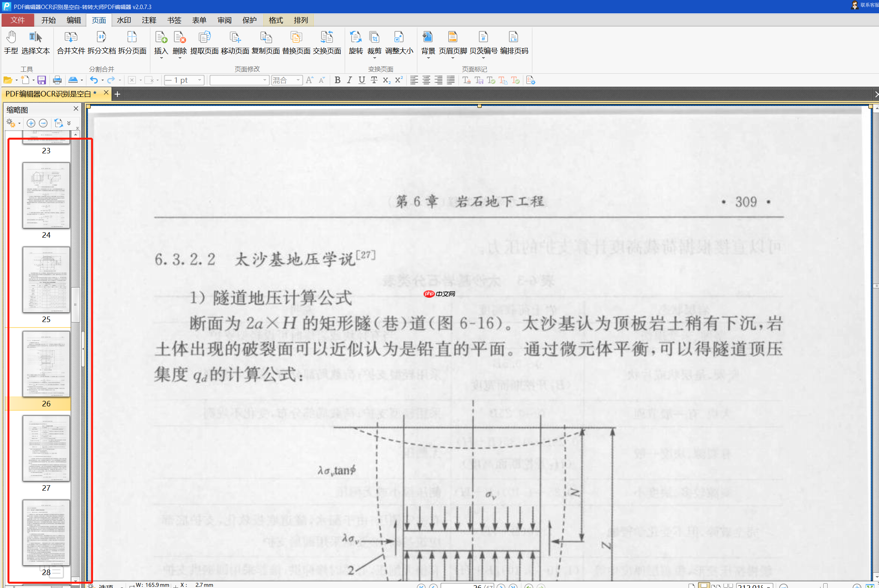Expand the Background (背景) dropdown
The image size is (879, 588).
point(428,58)
